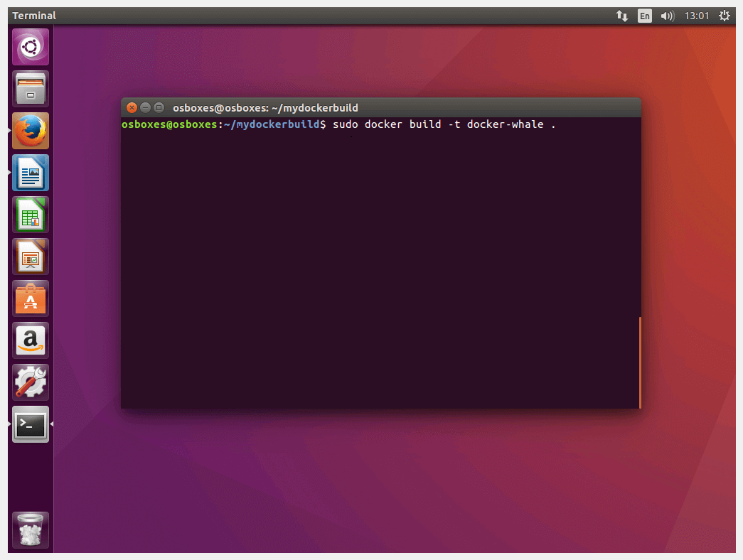The height and width of the screenshot is (560, 743).
Task: Open LibreOffice Writer from launcher
Action: tap(31, 173)
